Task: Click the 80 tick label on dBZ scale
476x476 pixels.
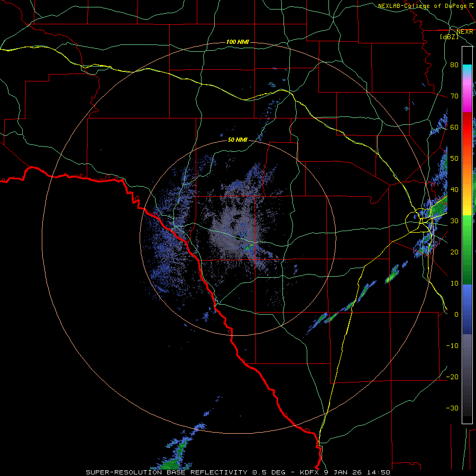Action: [454, 65]
